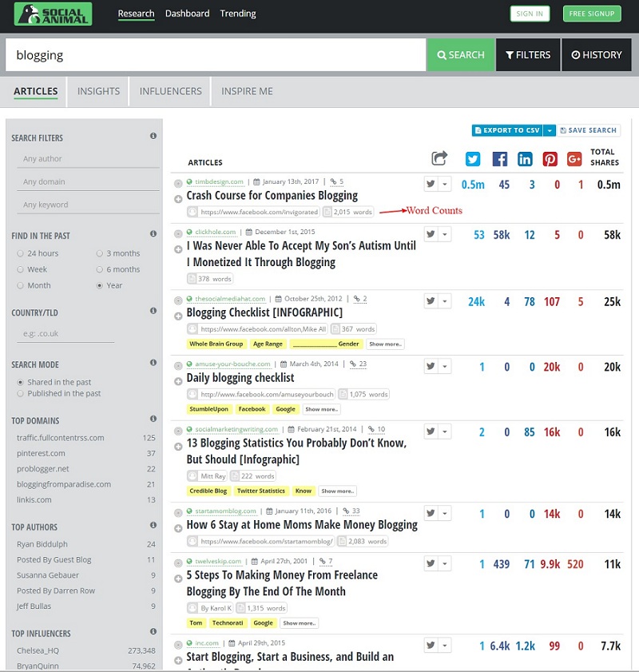639x672 pixels.
Task: Expand keywords with Show more under Blogging Checklist Infographic
Action: point(386,344)
